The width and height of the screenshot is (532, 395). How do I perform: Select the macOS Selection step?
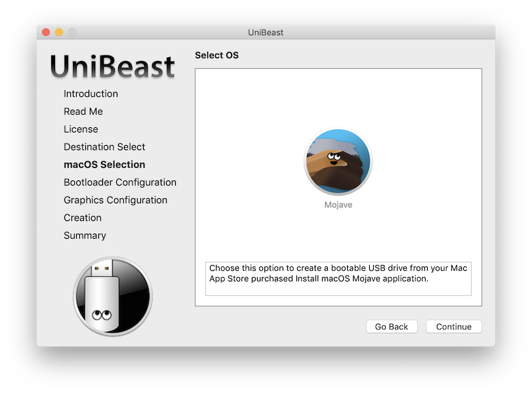click(104, 165)
